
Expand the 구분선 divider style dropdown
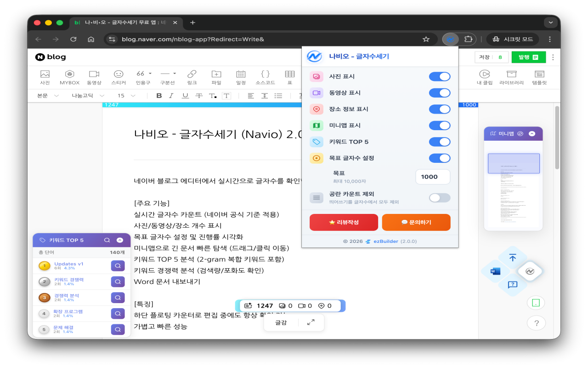pyautogui.click(x=174, y=74)
